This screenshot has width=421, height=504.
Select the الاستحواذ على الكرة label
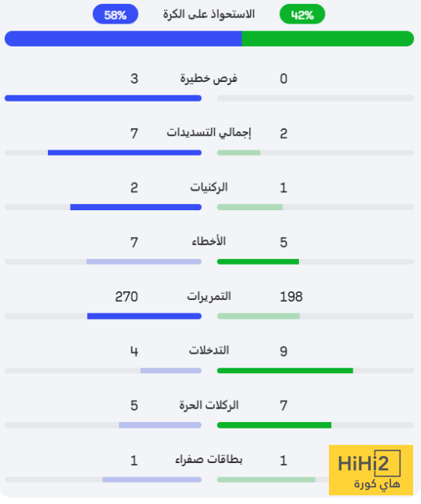click(x=209, y=14)
